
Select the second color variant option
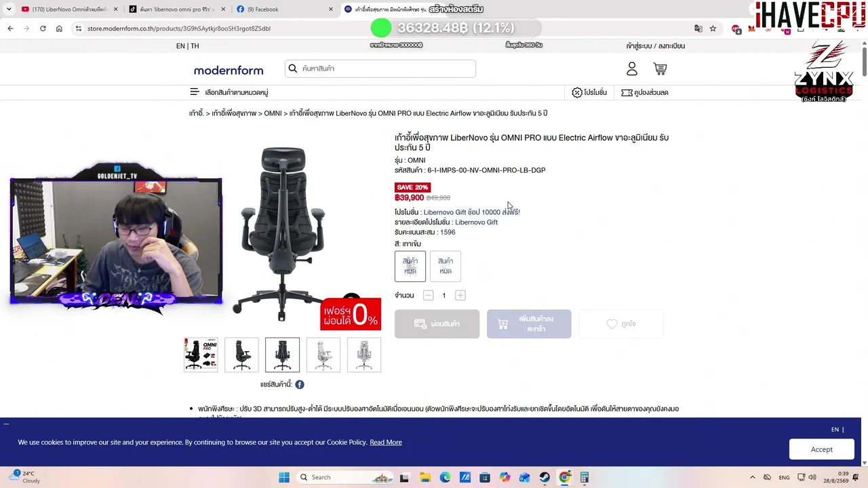[x=446, y=266]
